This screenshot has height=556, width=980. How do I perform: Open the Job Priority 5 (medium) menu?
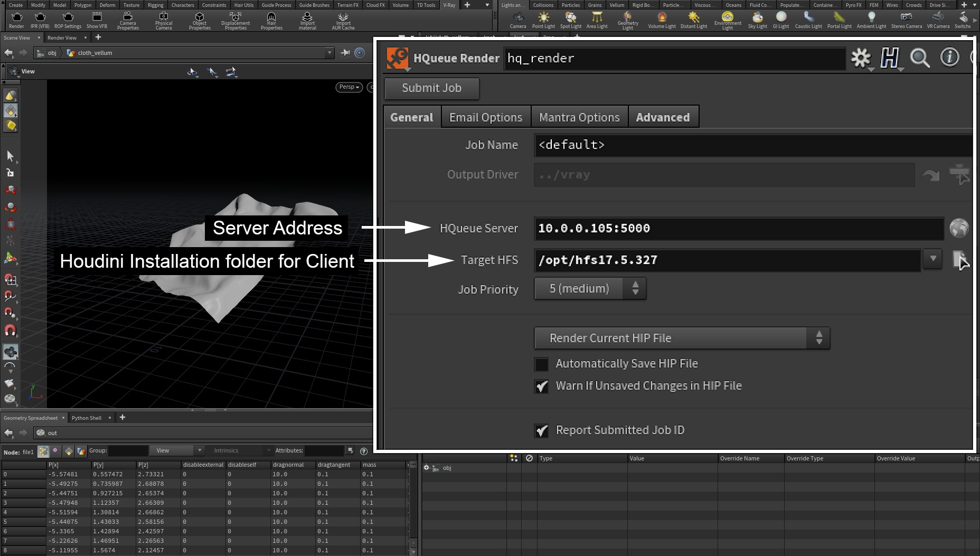(590, 289)
